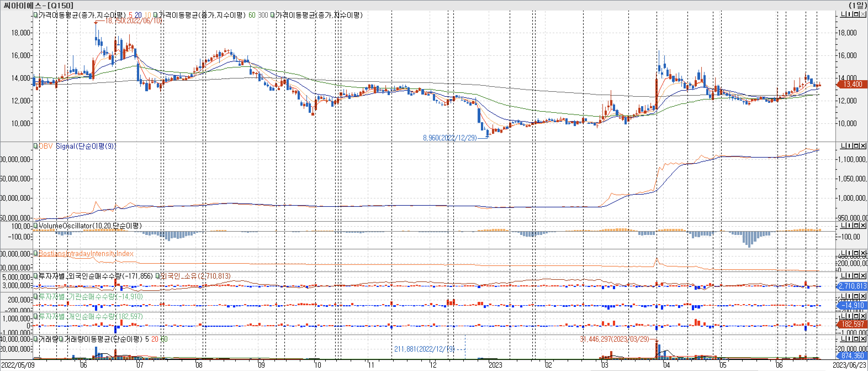Toggle the OBV legend checkbox square
The image size is (868, 371).
(x=36, y=146)
